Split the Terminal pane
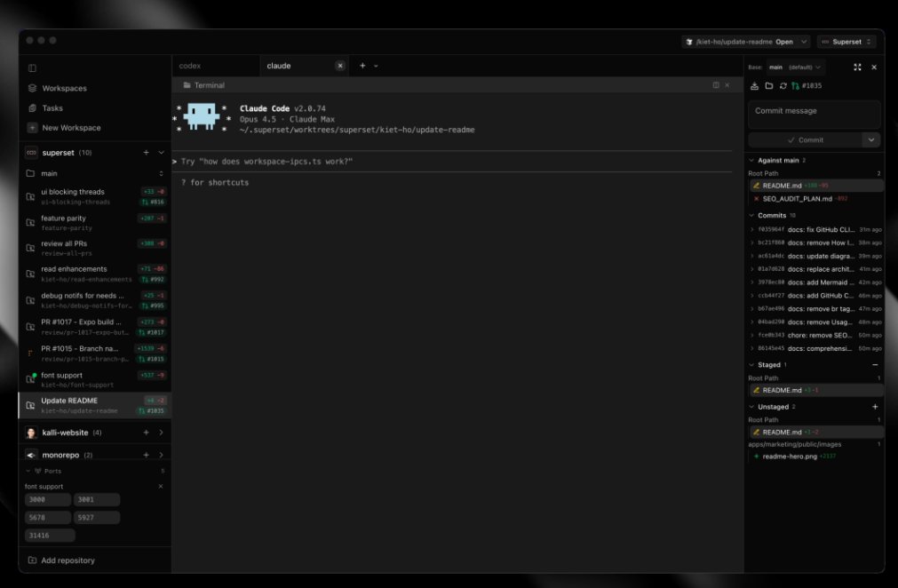The image size is (898, 588). (x=716, y=85)
